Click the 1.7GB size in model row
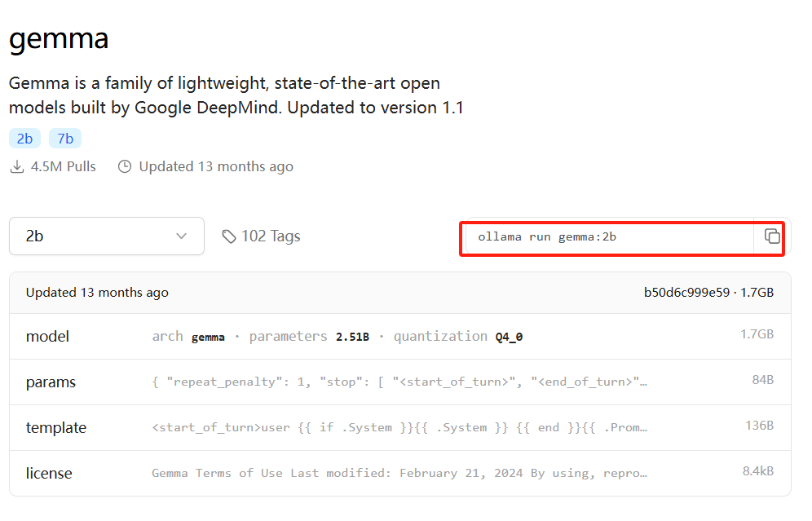 (757, 334)
